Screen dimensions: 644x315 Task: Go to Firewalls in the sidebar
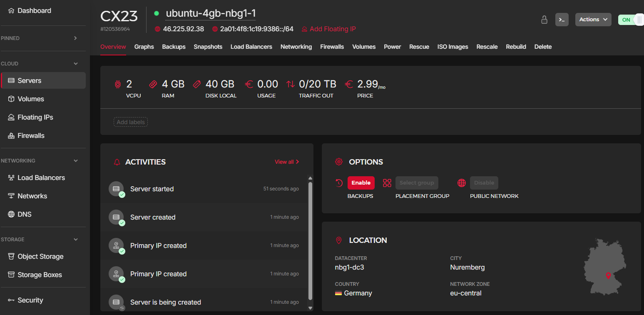(32, 135)
